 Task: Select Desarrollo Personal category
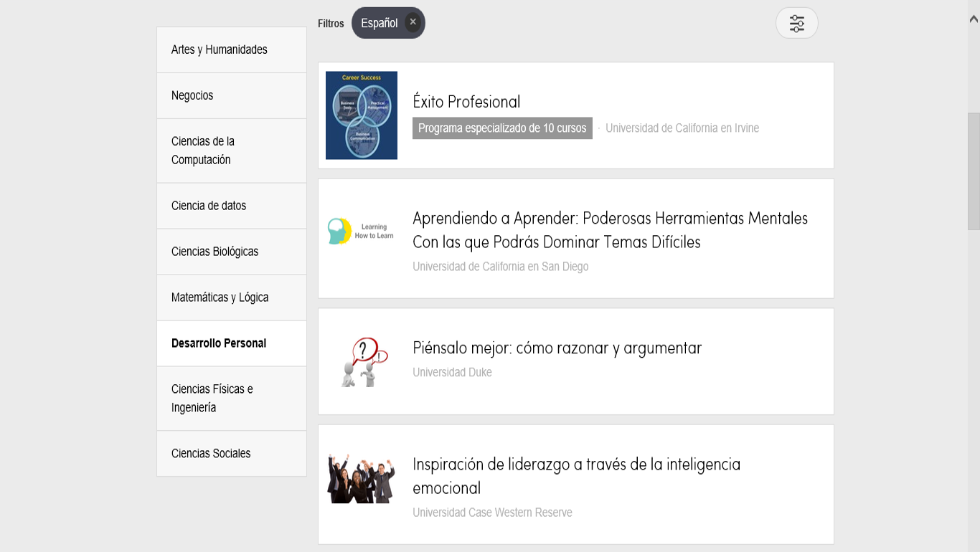[219, 343]
